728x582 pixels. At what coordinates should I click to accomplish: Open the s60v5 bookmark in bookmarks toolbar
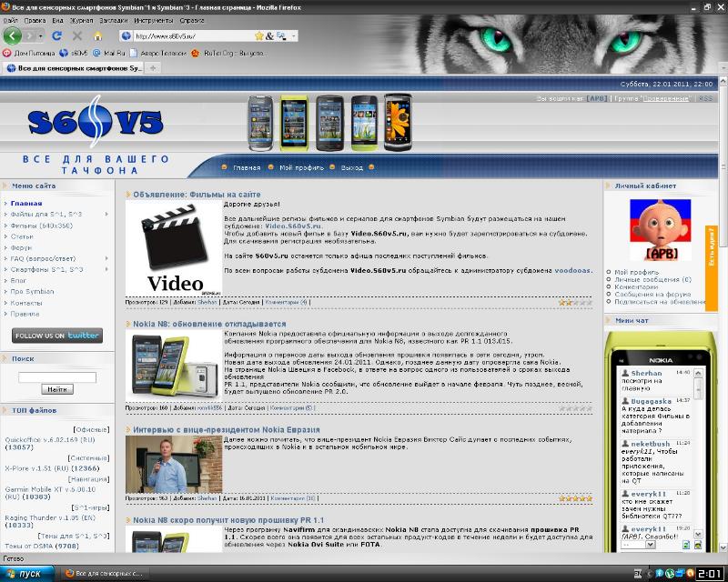pos(74,53)
